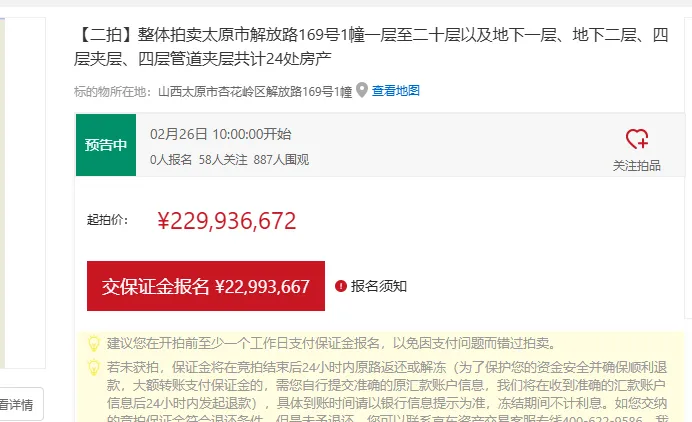Viewport: 692px width, 422px height.
Task: Click the 58人关注 followers count
Action: (x=223, y=159)
